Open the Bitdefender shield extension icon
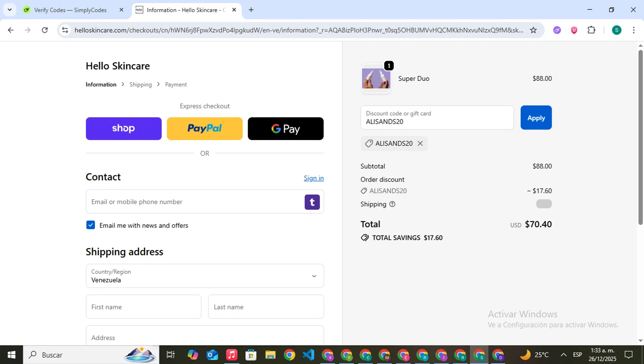644x364 pixels. [x=574, y=30]
